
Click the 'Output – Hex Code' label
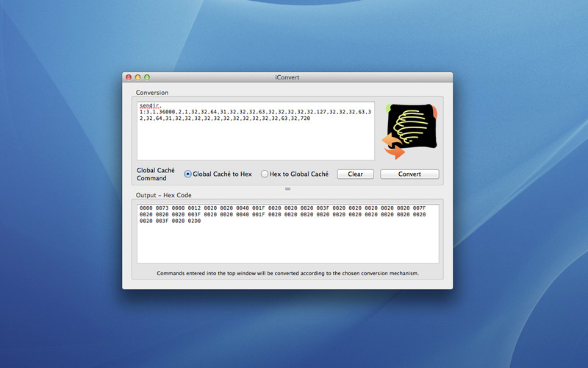point(163,195)
